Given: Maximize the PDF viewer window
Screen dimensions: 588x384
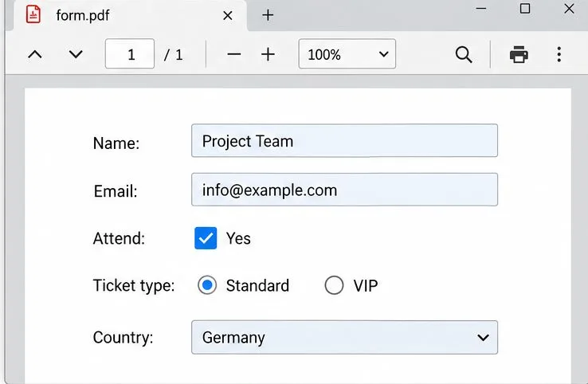Looking at the screenshot, I should coord(525,8).
